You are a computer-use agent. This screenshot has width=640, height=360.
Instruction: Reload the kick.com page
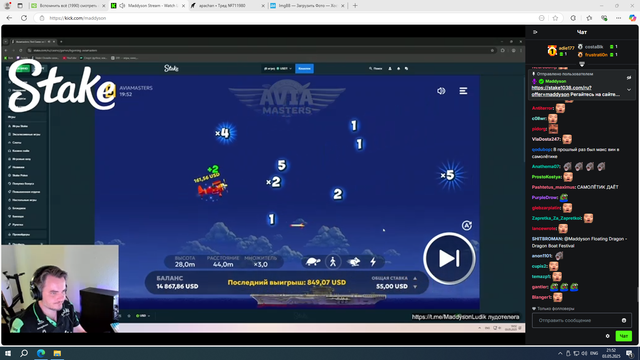click(x=24, y=18)
